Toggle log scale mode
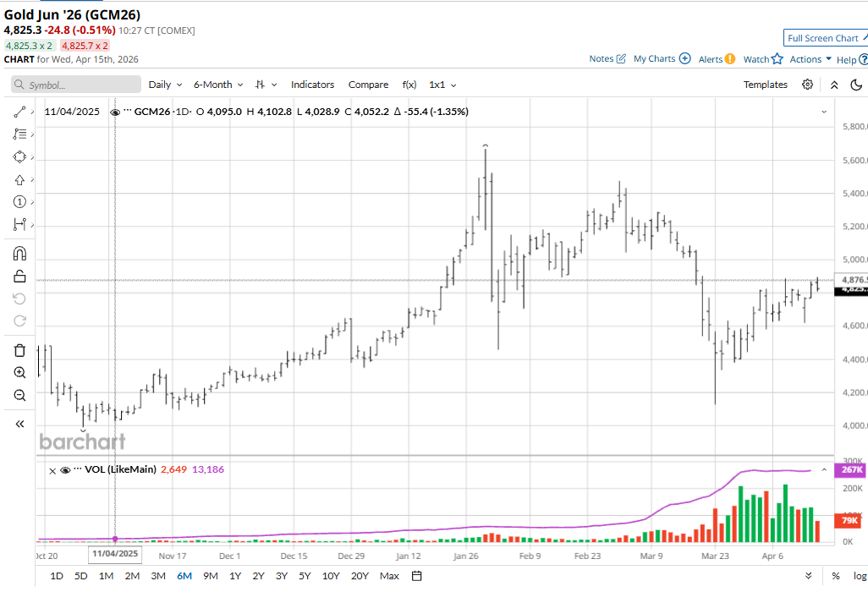The image size is (868, 592). pyautogui.click(x=860, y=576)
